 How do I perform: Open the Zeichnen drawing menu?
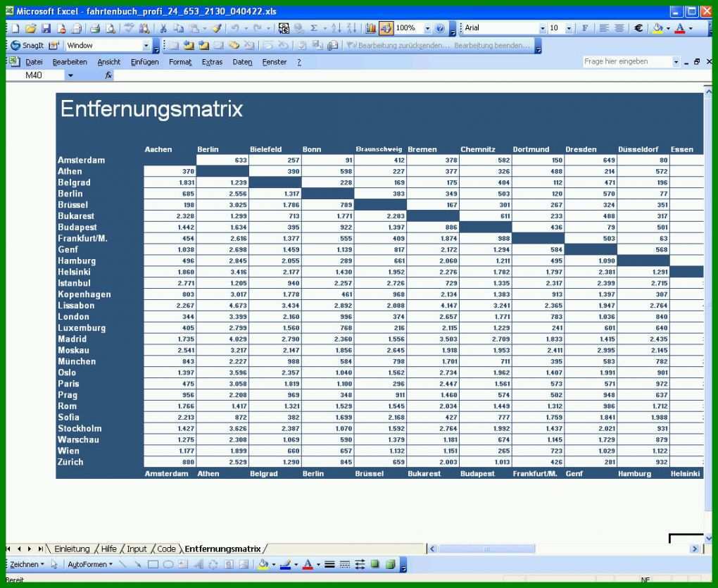pos(27,564)
